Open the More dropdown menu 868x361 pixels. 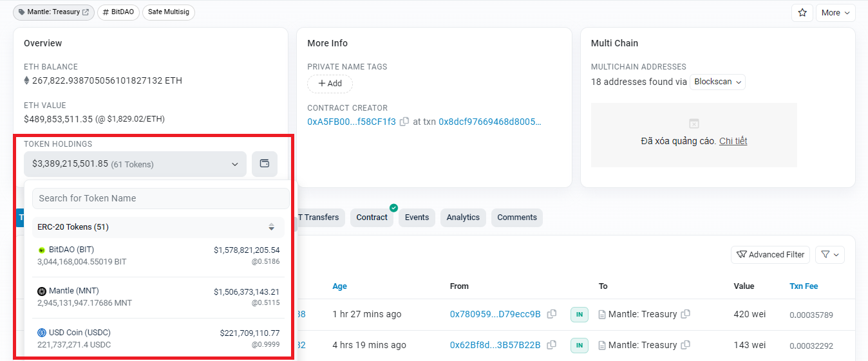[835, 12]
